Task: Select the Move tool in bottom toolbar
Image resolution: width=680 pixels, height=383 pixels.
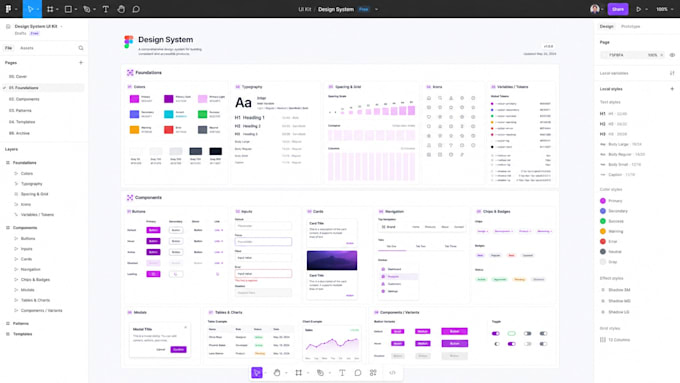Action: coord(257,373)
